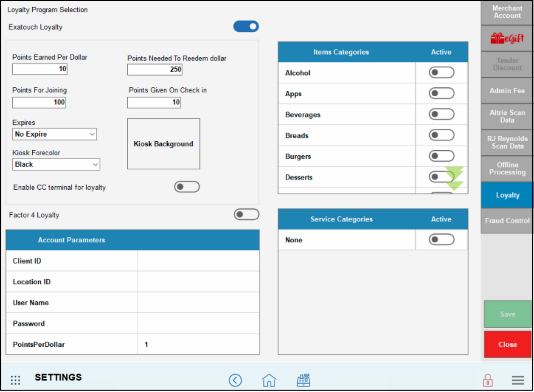Lock the screen with padlock icon
Image resolution: width=534 pixels, height=392 pixels.
click(x=488, y=380)
